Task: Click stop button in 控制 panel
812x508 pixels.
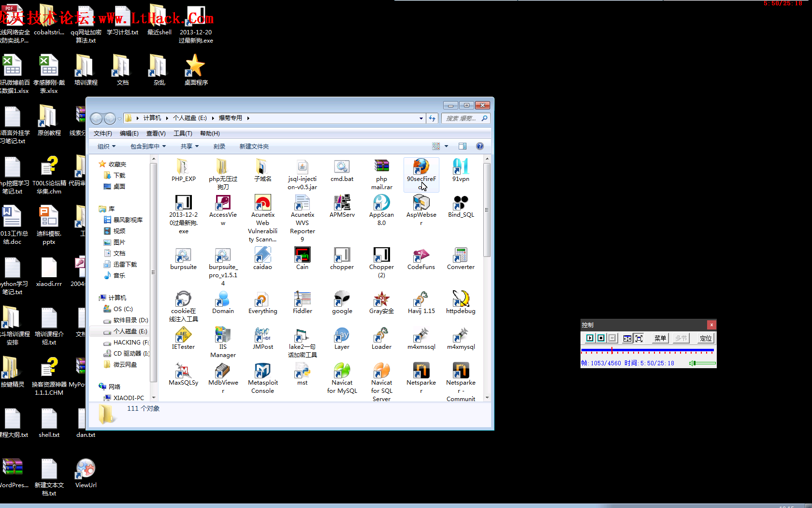Action: 601,338
